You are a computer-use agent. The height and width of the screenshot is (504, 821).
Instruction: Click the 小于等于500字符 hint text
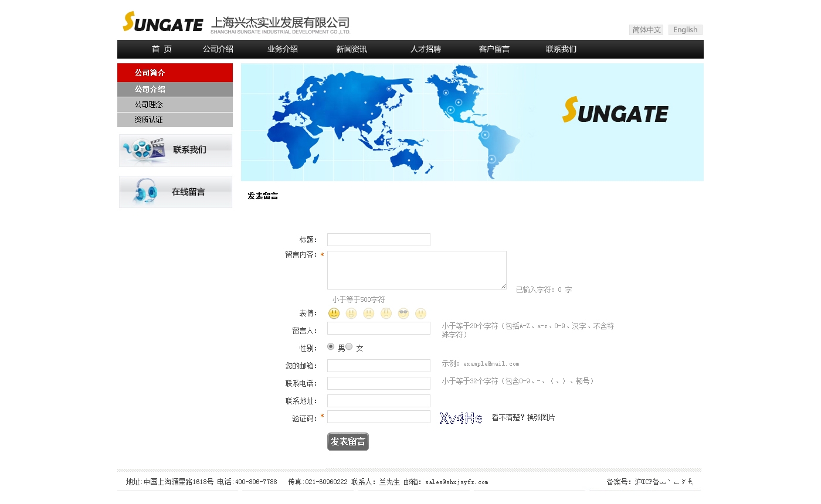click(358, 299)
